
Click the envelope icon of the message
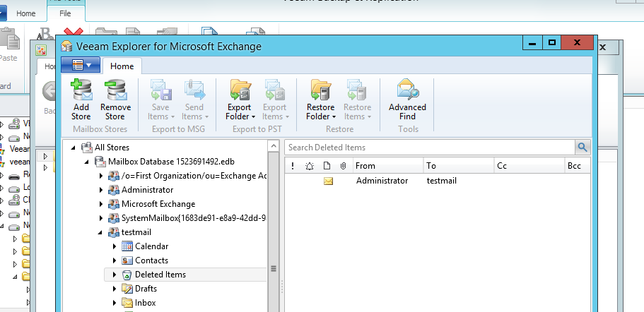328,181
